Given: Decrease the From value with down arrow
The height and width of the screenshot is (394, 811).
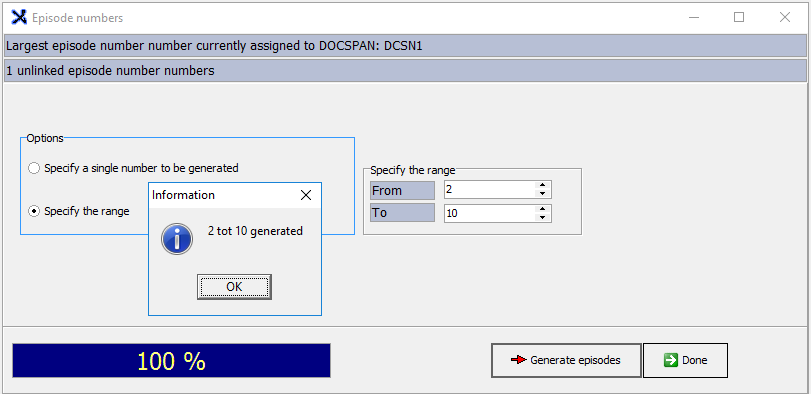Looking at the screenshot, I should (542, 194).
